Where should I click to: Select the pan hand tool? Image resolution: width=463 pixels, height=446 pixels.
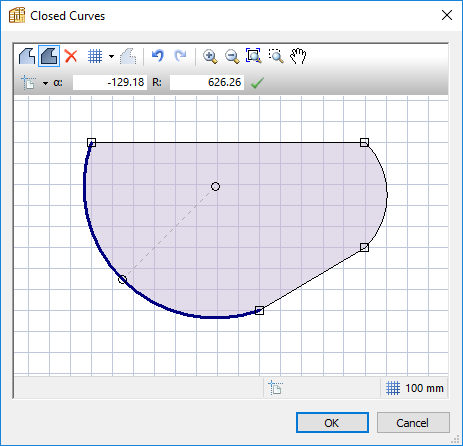298,56
